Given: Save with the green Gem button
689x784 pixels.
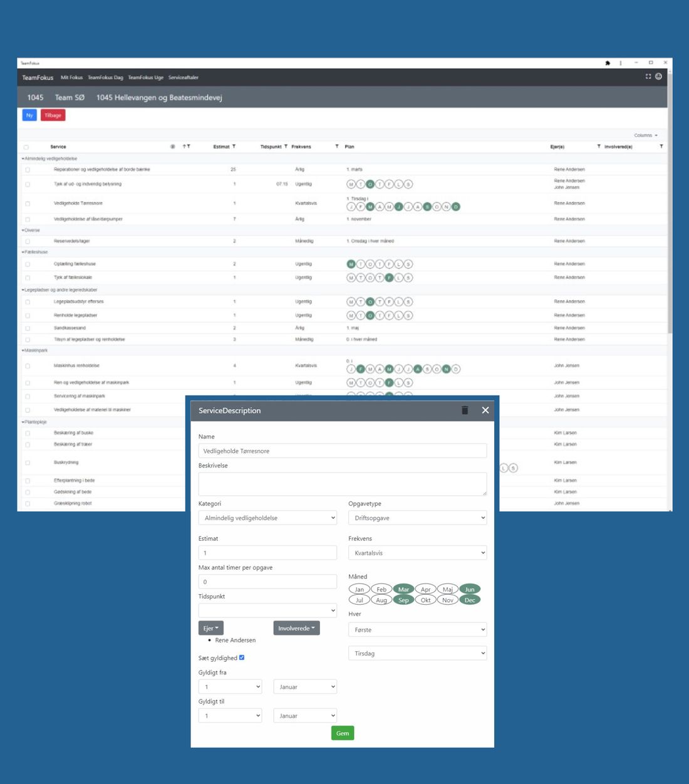Looking at the screenshot, I should (x=343, y=733).
